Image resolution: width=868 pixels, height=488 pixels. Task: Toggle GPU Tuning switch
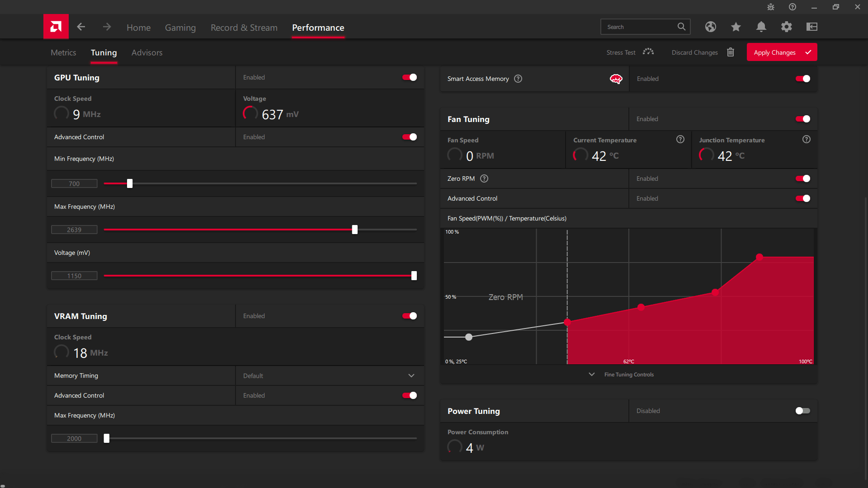[x=410, y=77]
